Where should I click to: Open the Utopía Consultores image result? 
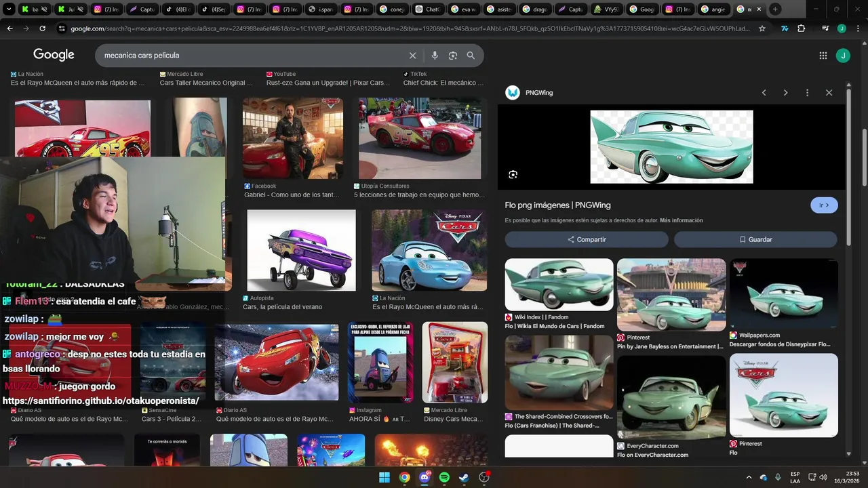coord(420,138)
